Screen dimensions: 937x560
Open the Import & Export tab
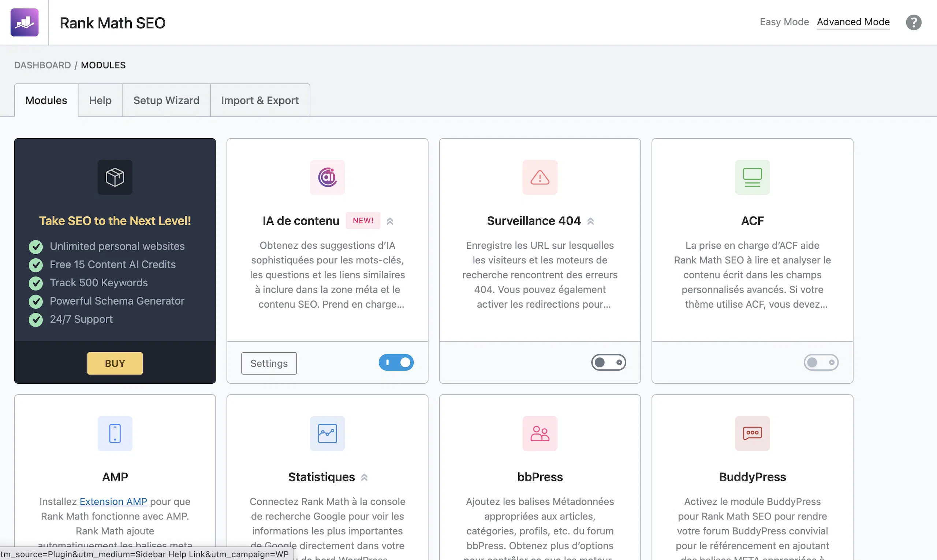(x=260, y=100)
